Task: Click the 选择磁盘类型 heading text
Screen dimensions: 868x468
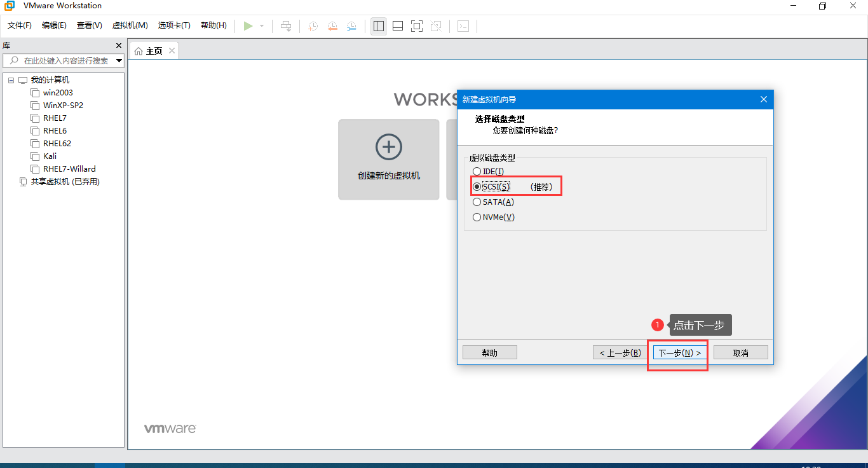Action: tap(500, 119)
